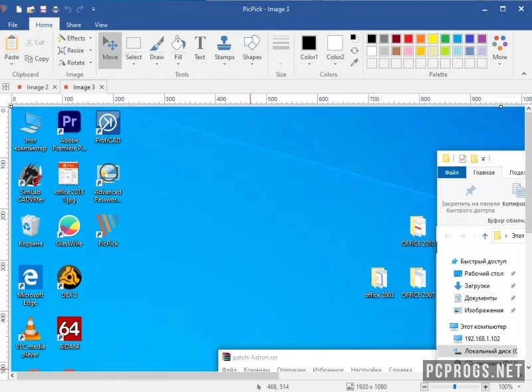The width and height of the screenshot is (532, 392).
Task: Switch to the Home ribbon tab
Action: 44,25
